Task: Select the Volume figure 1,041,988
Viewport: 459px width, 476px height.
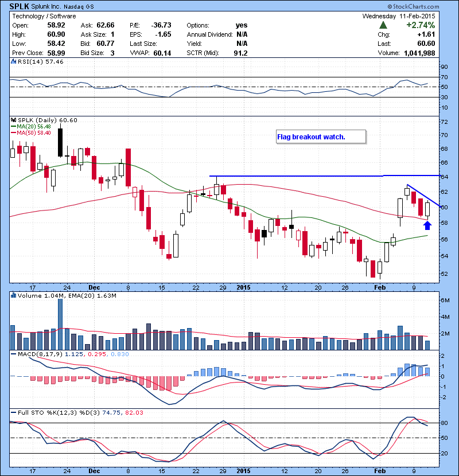Action: tap(419, 53)
